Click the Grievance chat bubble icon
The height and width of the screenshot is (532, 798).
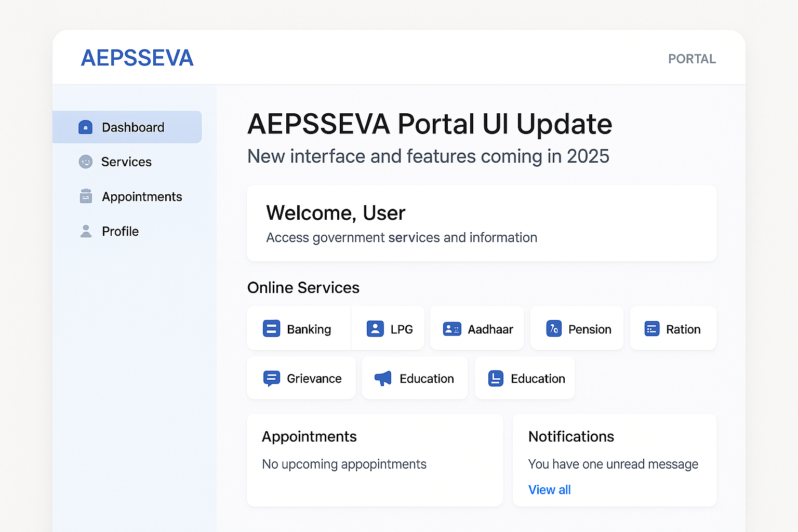[271, 378]
